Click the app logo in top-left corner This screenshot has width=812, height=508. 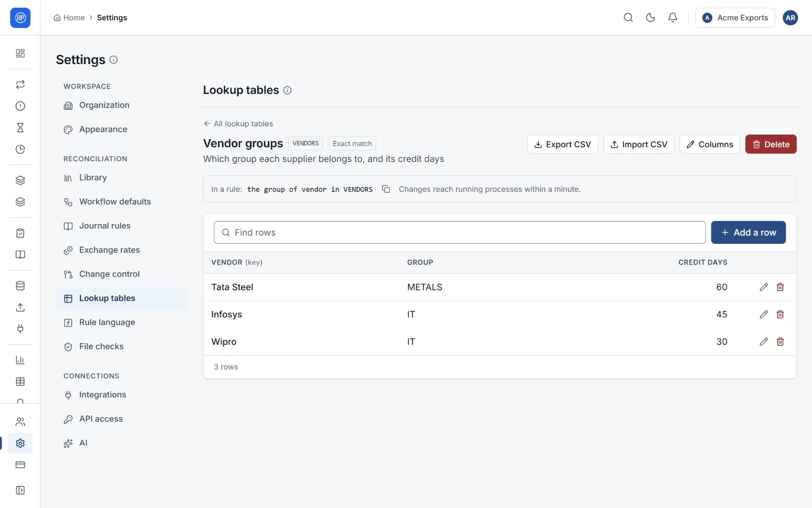pyautogui.click(x=20, y=18)
